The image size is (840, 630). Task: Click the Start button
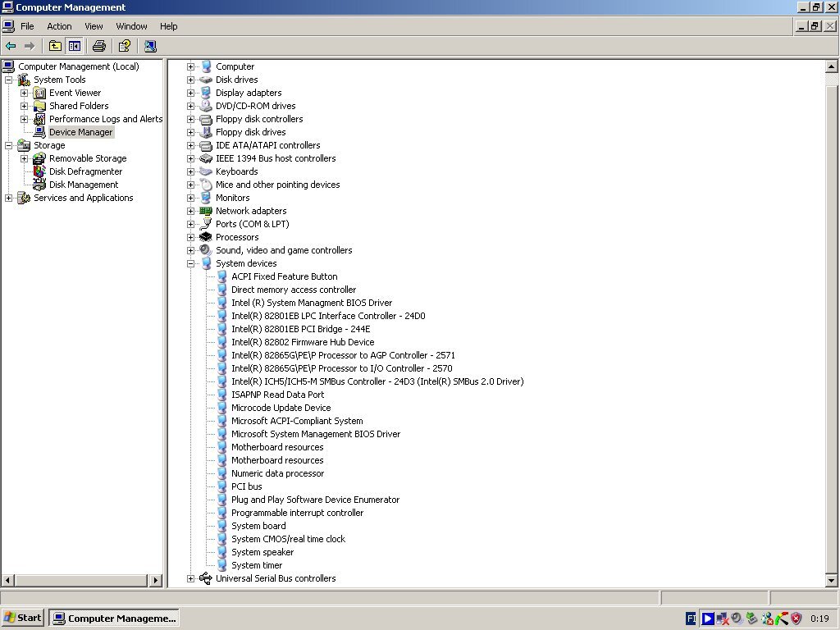point(22,619)
